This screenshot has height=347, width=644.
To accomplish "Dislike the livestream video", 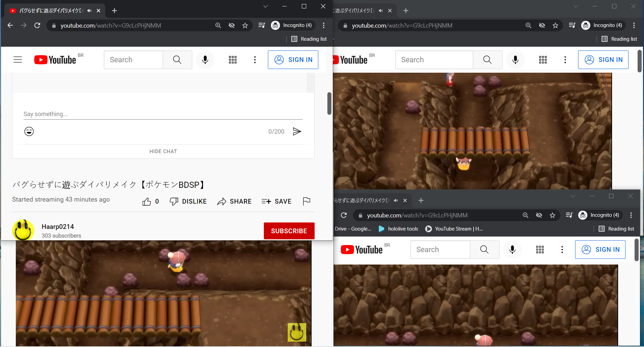I will click(188, 201).
